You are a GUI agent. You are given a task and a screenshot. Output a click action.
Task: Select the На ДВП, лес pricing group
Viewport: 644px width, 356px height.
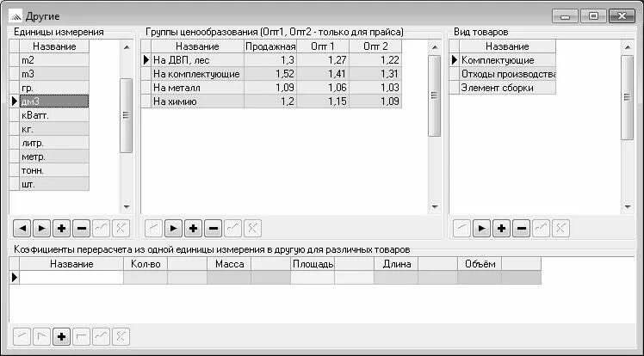pos(197,60)
